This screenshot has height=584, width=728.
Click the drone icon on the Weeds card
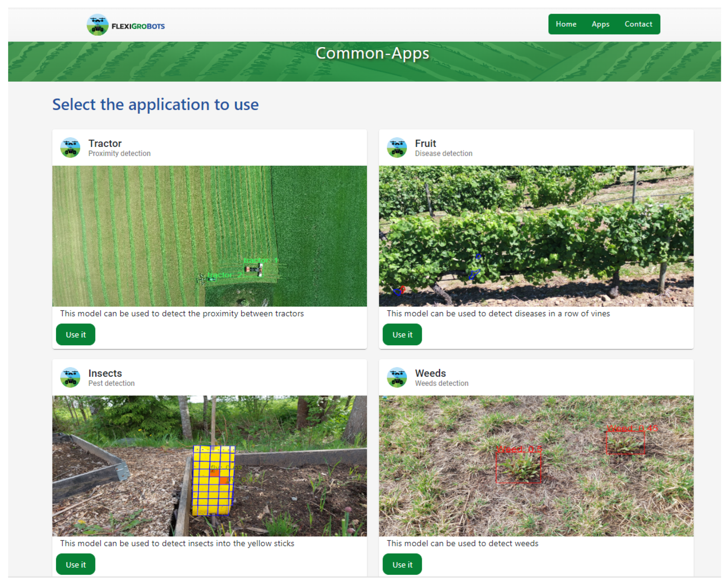click(397, 377)
